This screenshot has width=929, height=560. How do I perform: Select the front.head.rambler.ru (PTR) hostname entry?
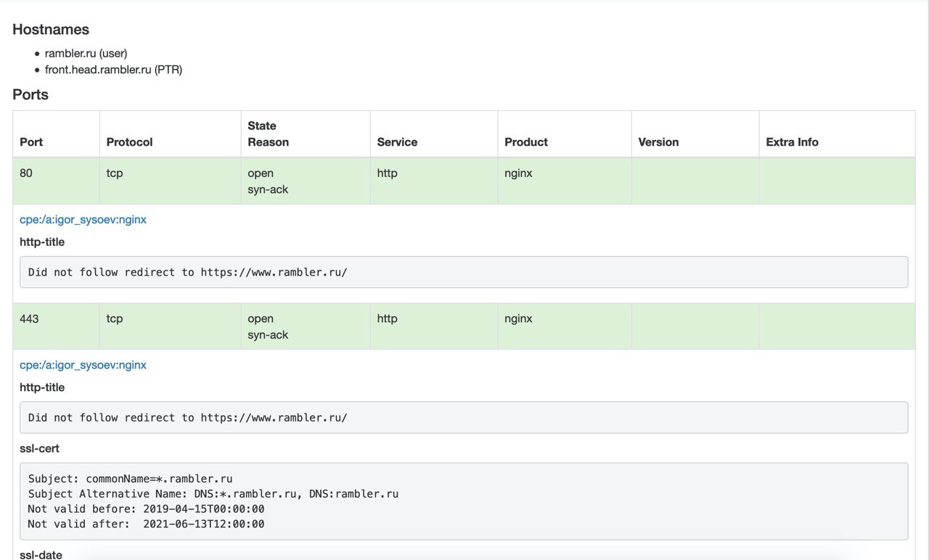(113, 70)
